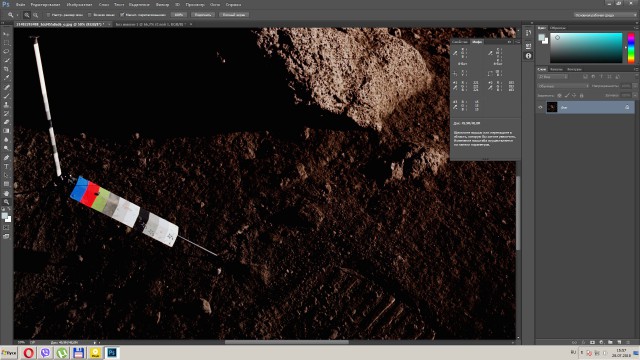Open the blend mode dropdown in Layers
The width and height of the screenshot is (640, 360).
click(563, 86)
